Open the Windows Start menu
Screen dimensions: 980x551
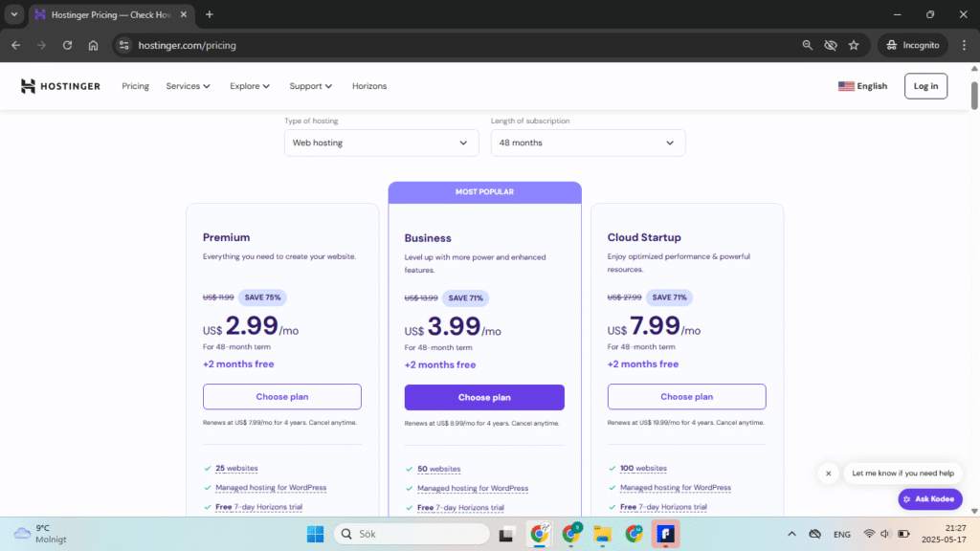[x=315, y=534]
